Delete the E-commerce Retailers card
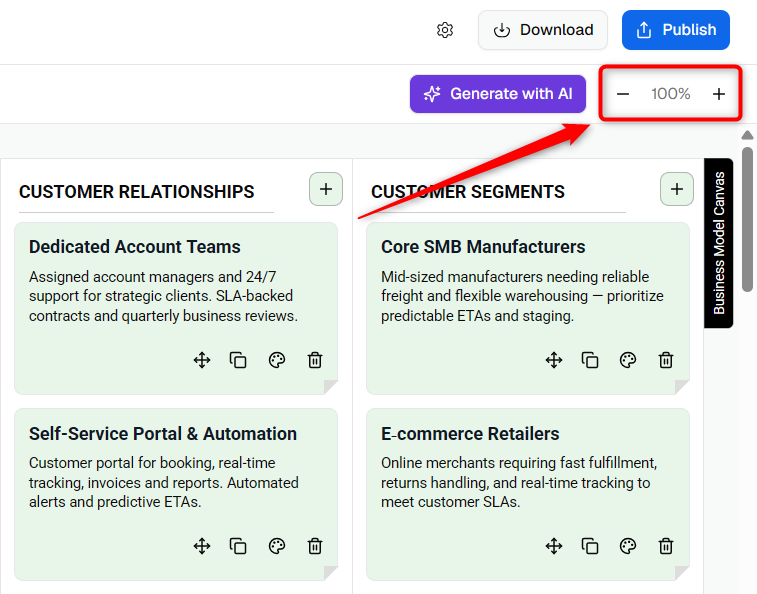 click(666, 546)
